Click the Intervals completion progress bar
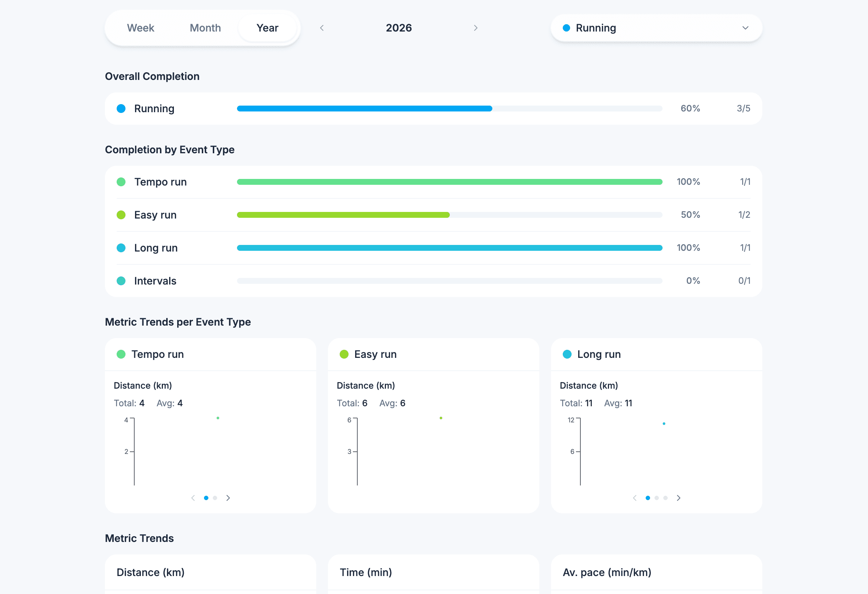This screenshot has height=594, width=868. pyautogui.click(x=450, y=281)
